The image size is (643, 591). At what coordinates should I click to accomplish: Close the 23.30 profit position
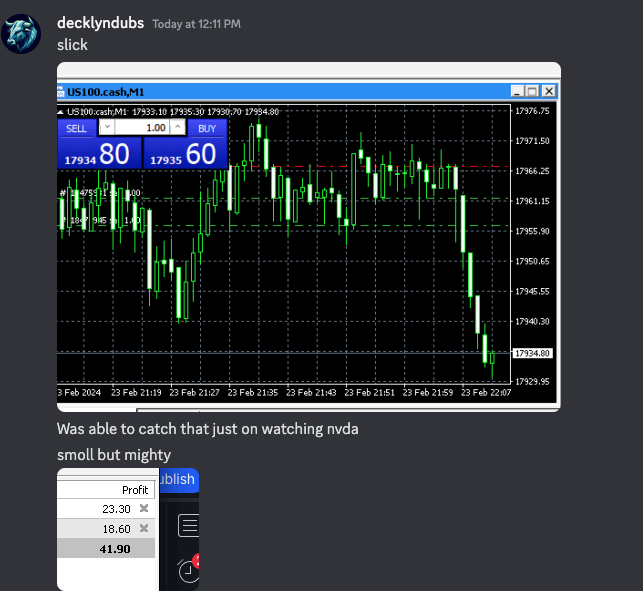(x=144, y=509)
